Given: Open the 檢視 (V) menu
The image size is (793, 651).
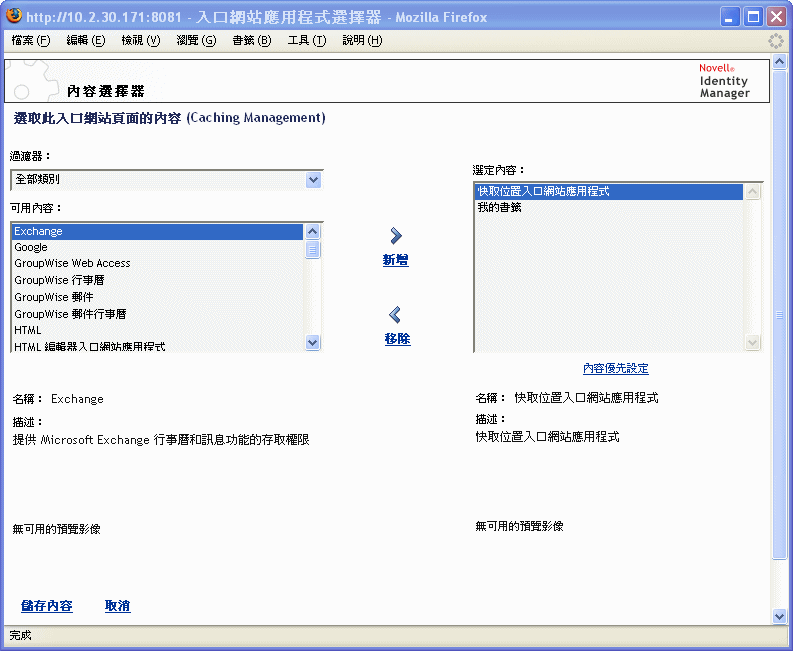Looking at the screenshot, I should coord(141,40).
